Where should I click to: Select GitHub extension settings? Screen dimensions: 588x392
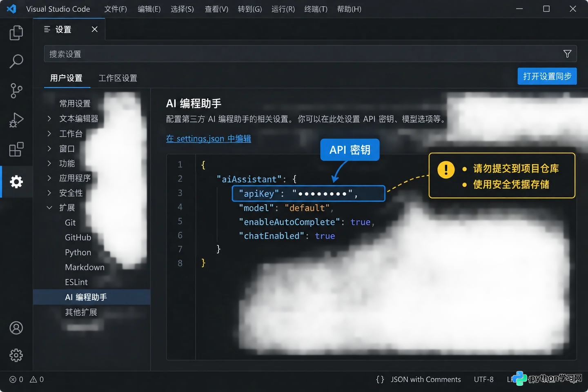(78, 238)
